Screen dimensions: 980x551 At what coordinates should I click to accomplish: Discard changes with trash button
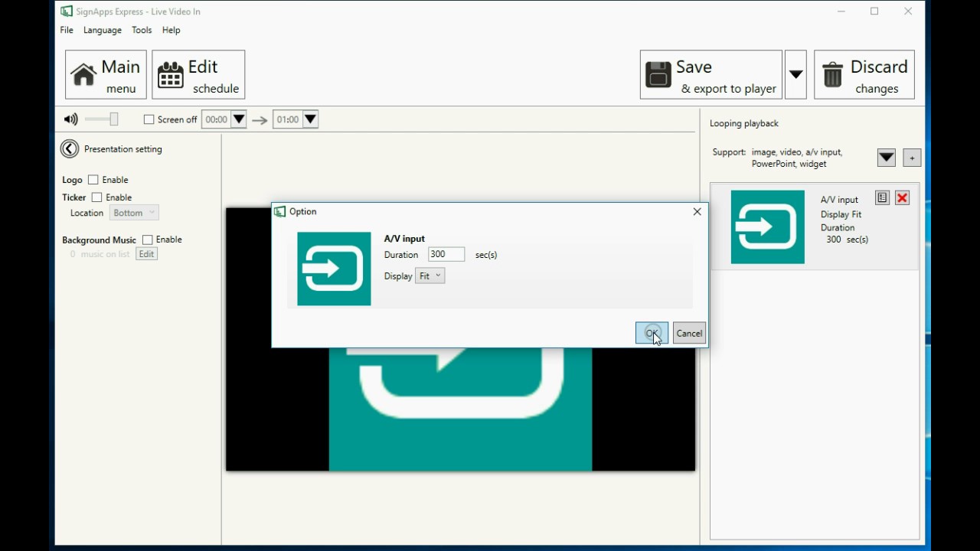(864, 75)
